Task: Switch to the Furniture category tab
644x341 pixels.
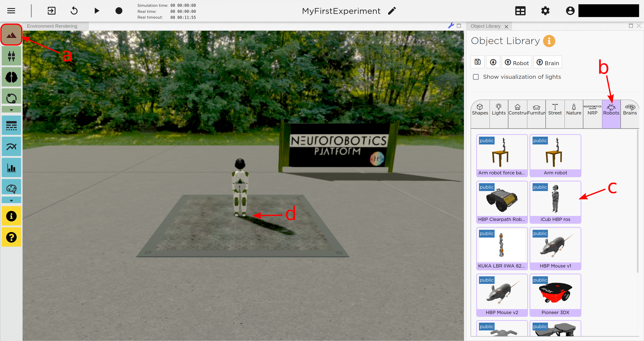Action: [536, 114]
